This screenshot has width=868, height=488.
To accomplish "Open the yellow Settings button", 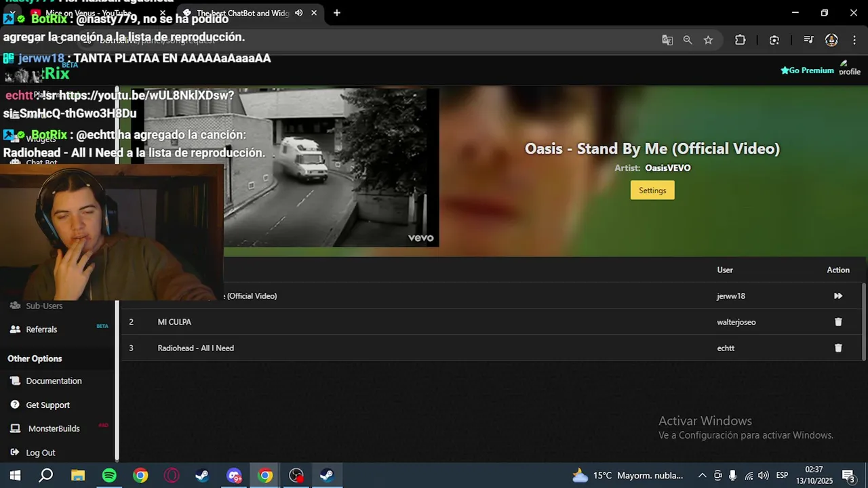I will [652, 190].
